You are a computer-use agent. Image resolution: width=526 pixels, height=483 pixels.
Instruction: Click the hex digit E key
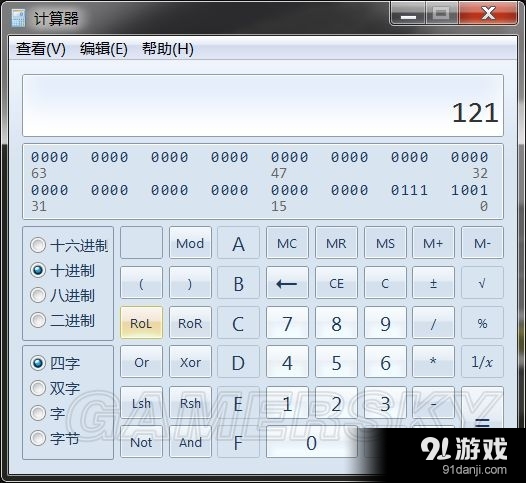(239, 402)
